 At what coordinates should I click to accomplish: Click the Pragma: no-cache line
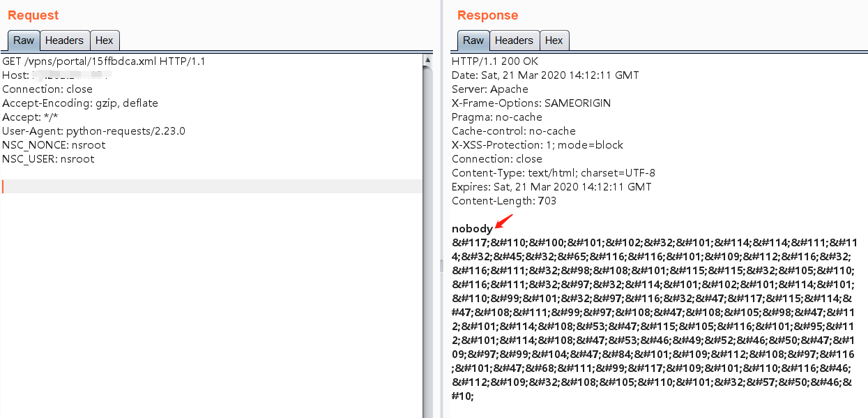click(x=497, y=117)
